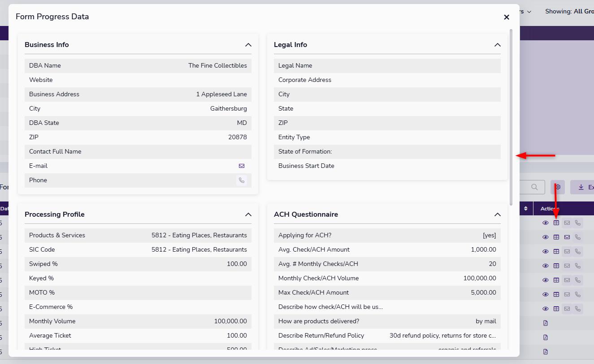The height and width of the screenshot is (364, 594).
Task: Open the first PDF document icon
Action: 546,323
